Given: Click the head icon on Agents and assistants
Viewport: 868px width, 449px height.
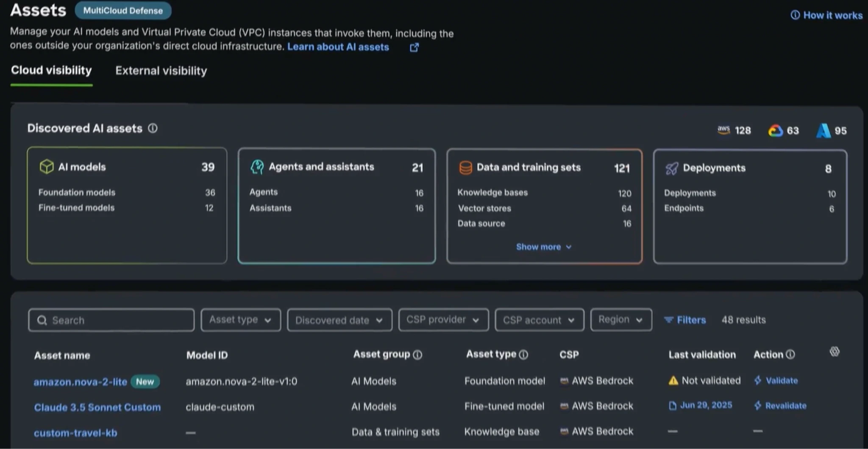Looking at the screenshot, I should [257, 167].
